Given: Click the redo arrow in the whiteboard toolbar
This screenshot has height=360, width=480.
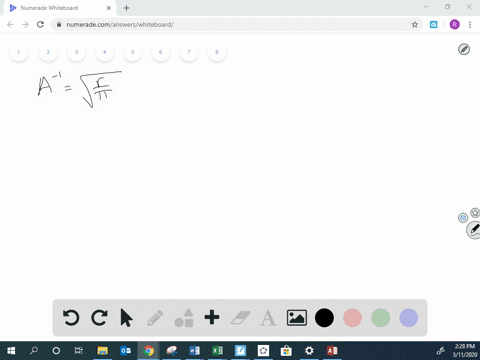Looking at the screenshot, I should coord(99,318).
